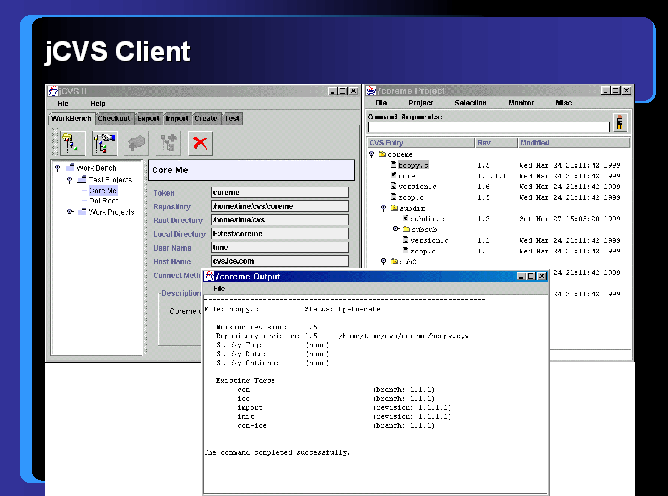Click the first WorkBench toolbar icon
The height and width of the screenshot is (496, 668).
click(x=70, y=142)
